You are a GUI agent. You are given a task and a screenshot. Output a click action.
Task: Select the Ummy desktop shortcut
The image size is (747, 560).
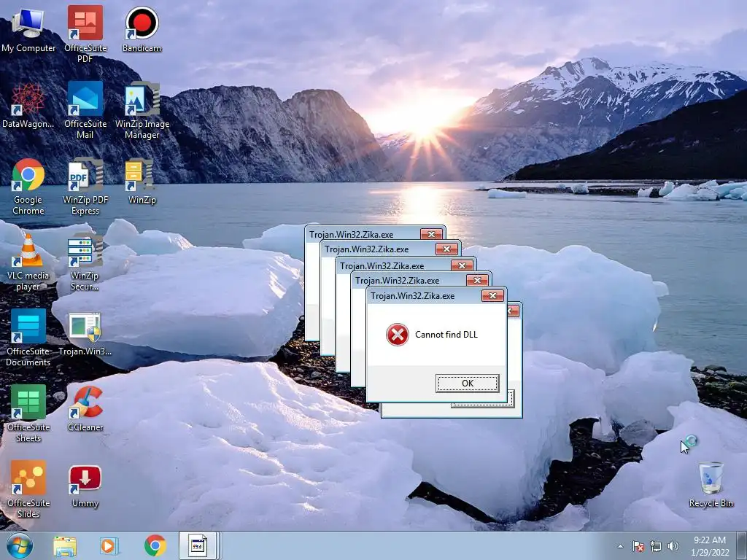tap(85, 486)
